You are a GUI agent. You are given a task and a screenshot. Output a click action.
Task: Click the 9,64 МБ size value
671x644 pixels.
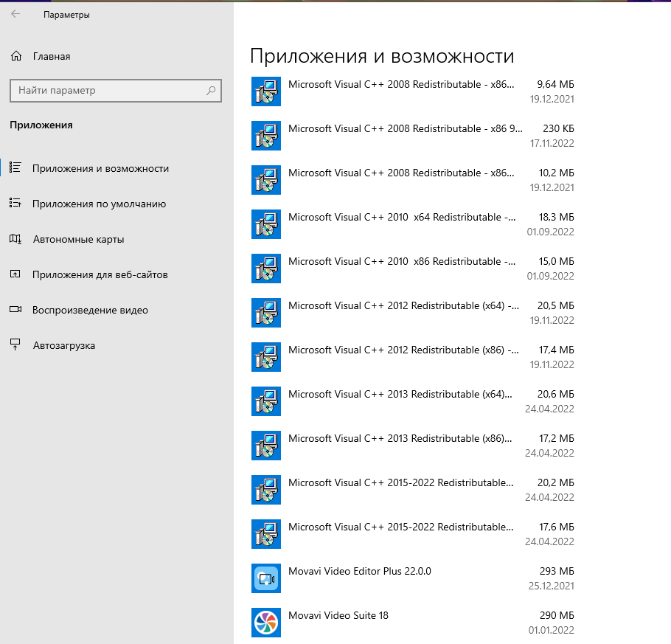pos(555,84)
